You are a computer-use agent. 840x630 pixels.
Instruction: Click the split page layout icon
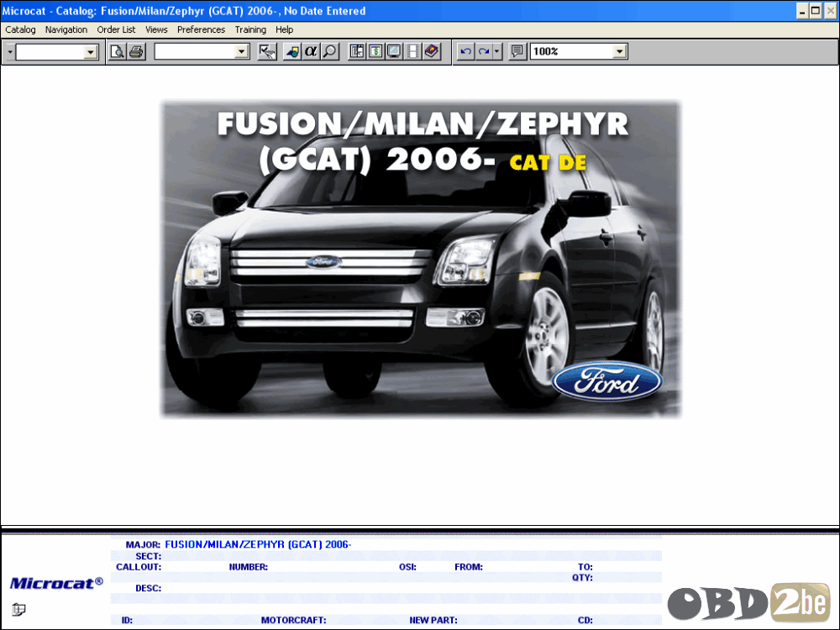(x=357, y=51)
